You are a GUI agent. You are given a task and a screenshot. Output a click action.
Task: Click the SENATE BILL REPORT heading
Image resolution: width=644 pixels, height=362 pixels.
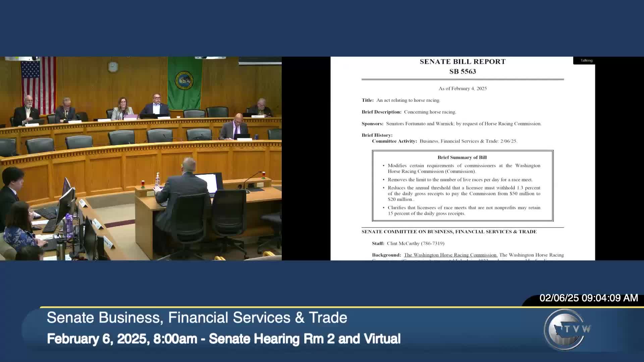[x=463, y=62]
